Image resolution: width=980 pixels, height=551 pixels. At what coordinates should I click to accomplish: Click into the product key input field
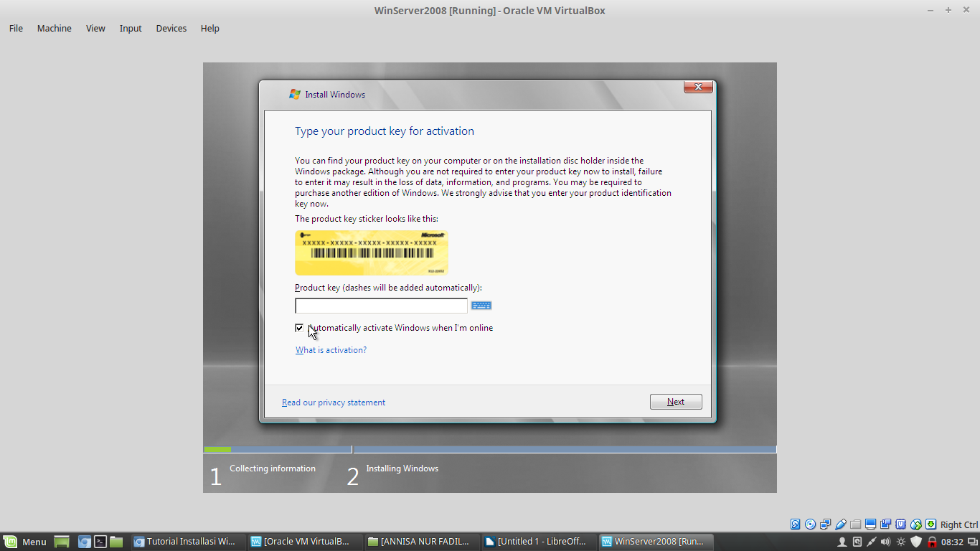click(x=381, y=306)
